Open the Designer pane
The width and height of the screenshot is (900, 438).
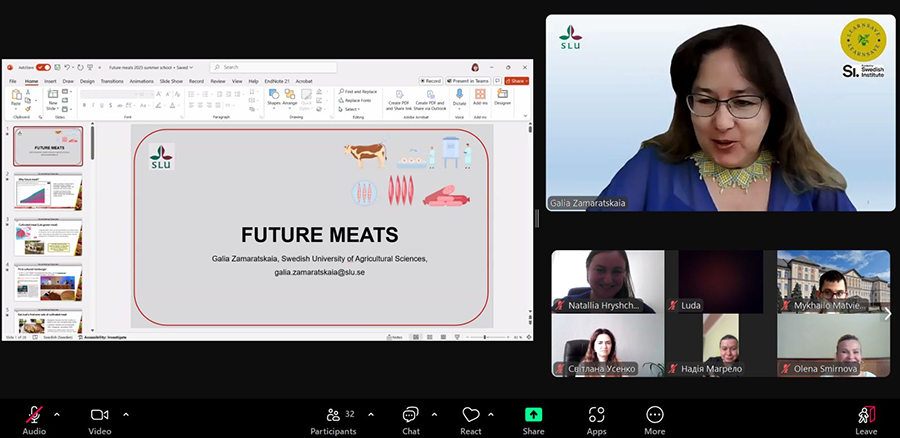(502, 98)
